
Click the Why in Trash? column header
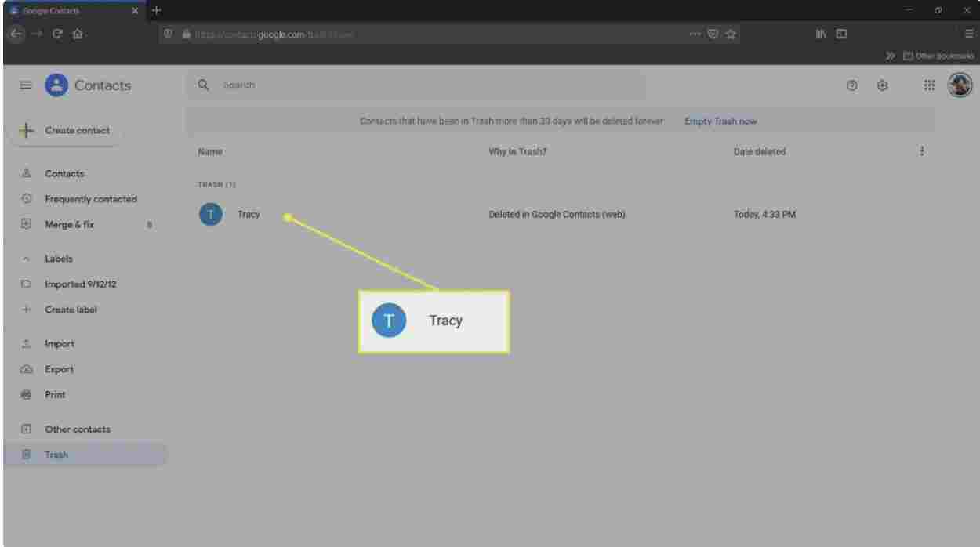click(x=517, y=152)
